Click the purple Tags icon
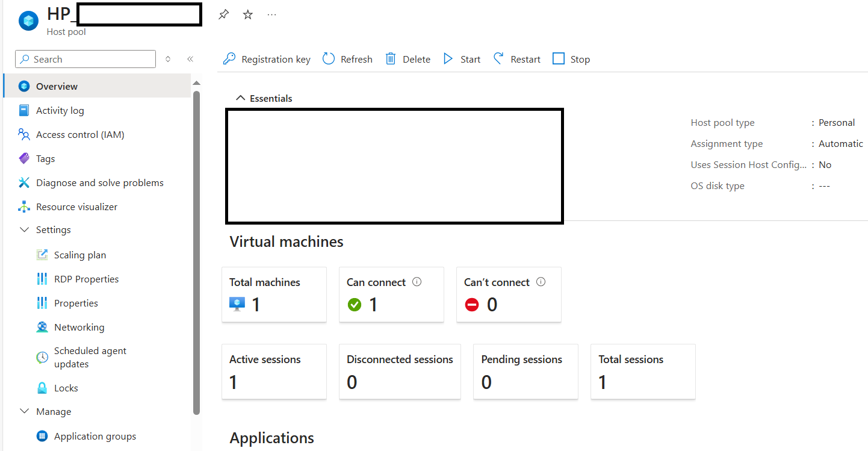This screenshot has width=868, height=451. coord(24,158)
